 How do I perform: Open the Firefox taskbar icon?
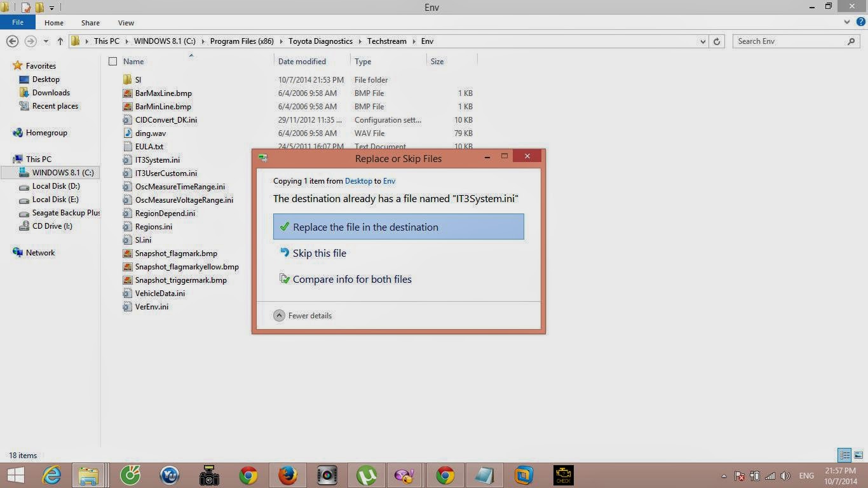[x=288, y=475]
